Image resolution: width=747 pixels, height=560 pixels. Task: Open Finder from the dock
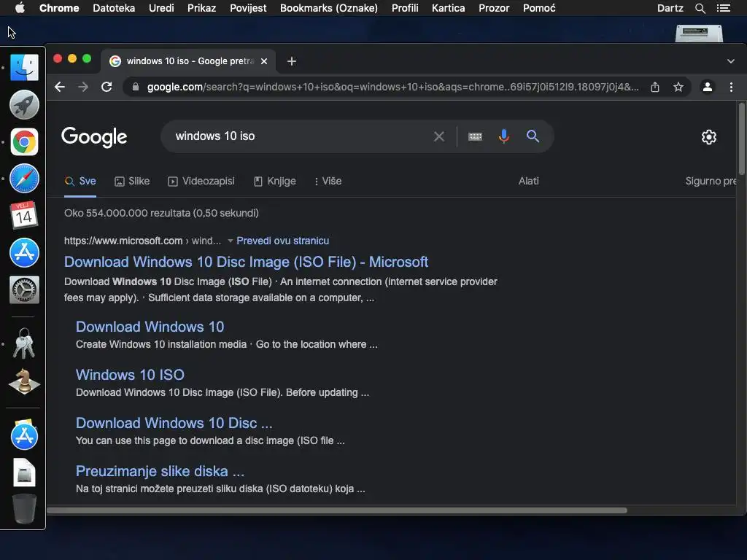(x=24, y=67)
